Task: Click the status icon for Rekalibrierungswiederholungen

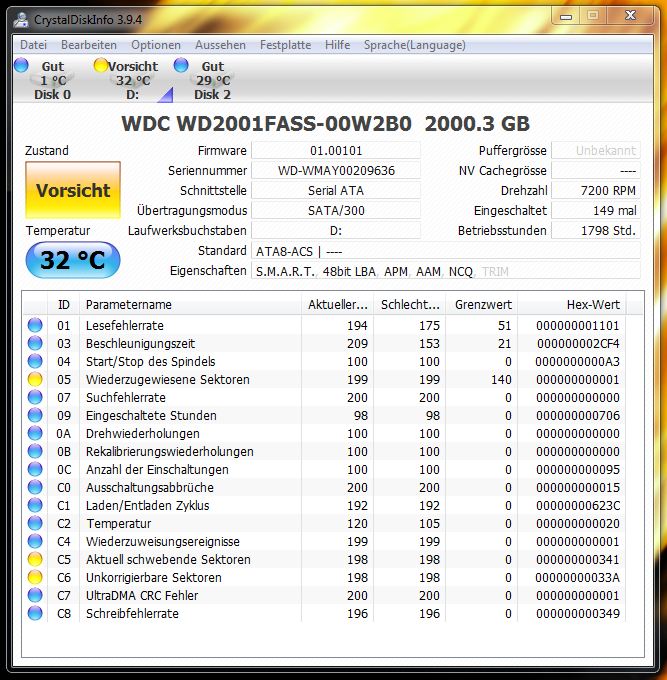Action: pos(35,451)
